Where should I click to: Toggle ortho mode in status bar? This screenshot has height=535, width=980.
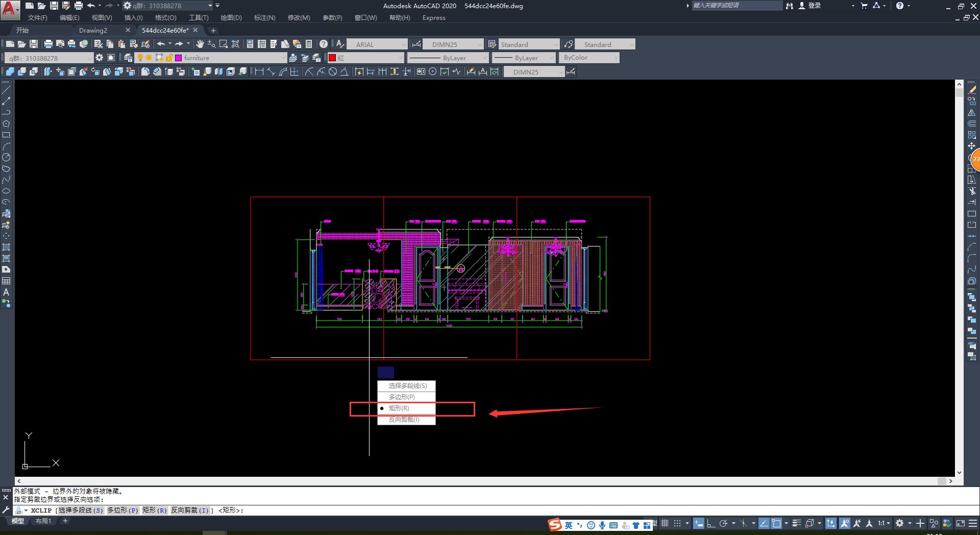710,524
